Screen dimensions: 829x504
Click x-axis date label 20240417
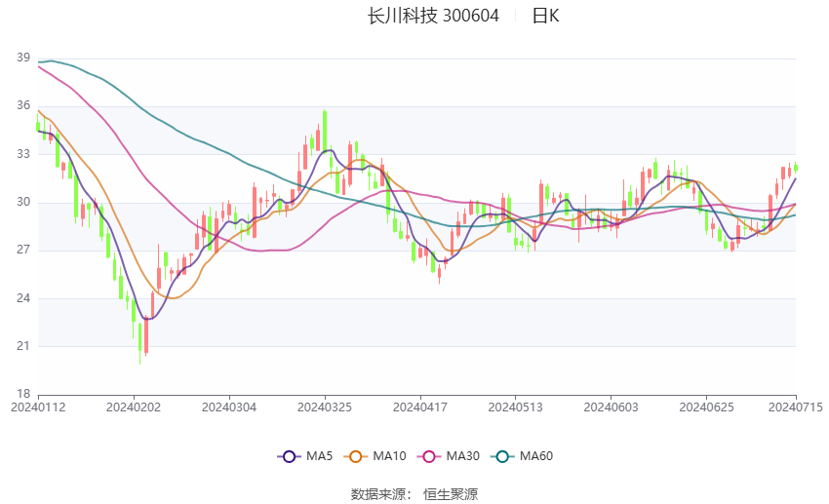coord(420,407)
